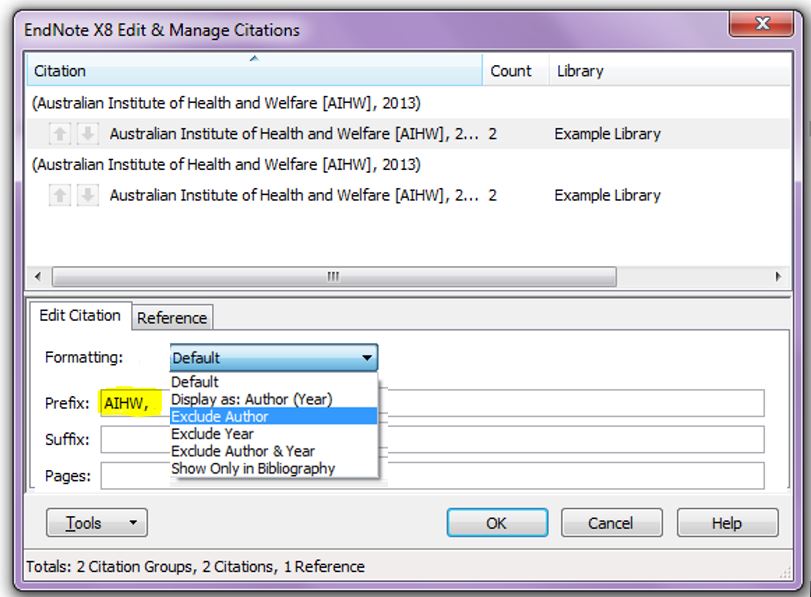Select the first Australian Institute citation row

point(409,134)
